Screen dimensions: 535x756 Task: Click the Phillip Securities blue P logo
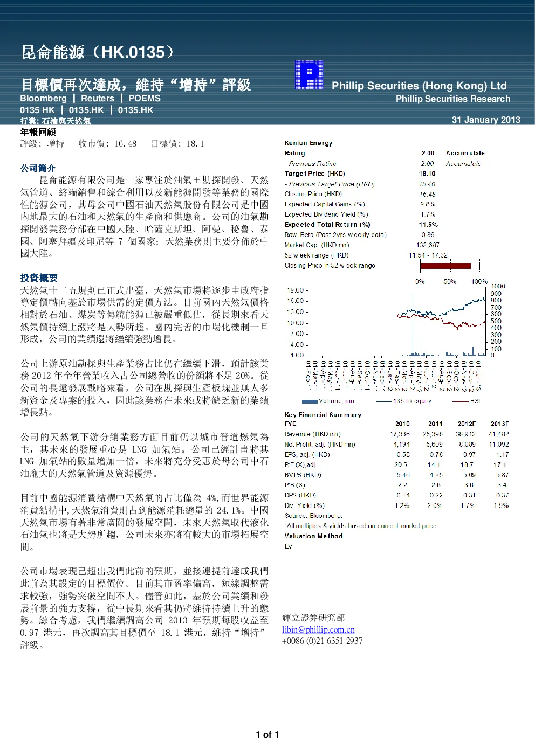click(309, 75)
